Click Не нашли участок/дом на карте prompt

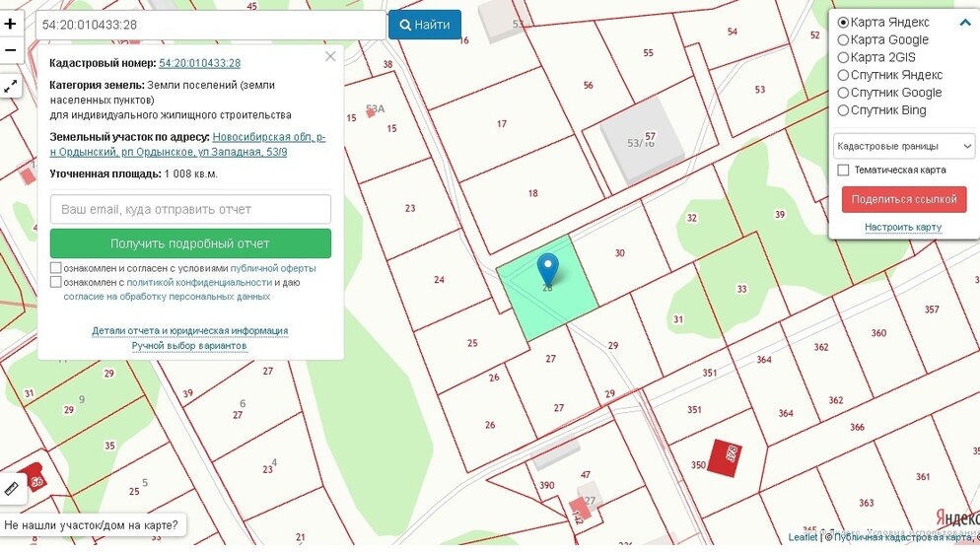coord(92,525)
